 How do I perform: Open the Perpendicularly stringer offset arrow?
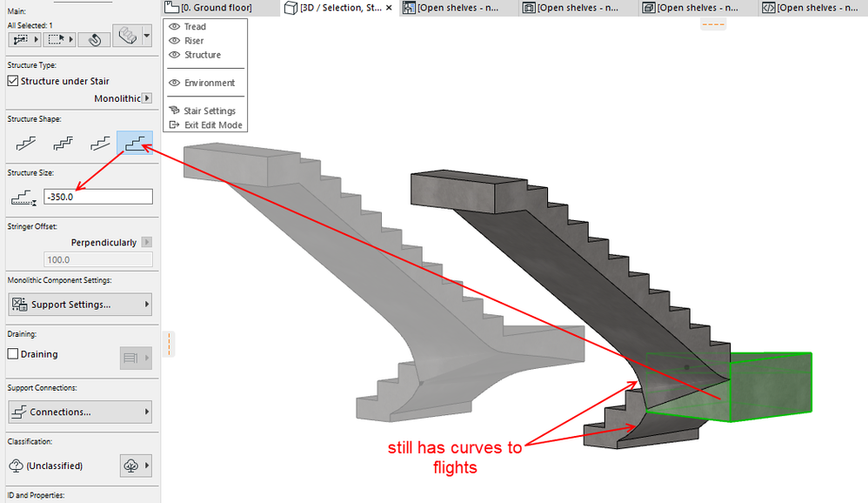(x=147, y=242)
